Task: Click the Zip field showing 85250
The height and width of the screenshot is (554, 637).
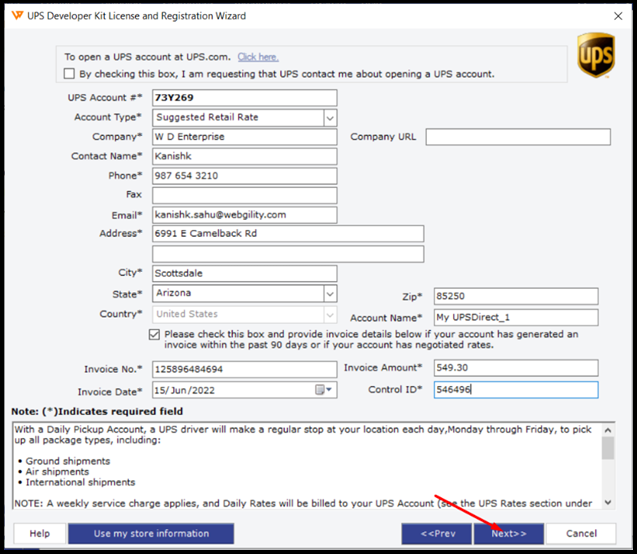Action: point(516,296)
